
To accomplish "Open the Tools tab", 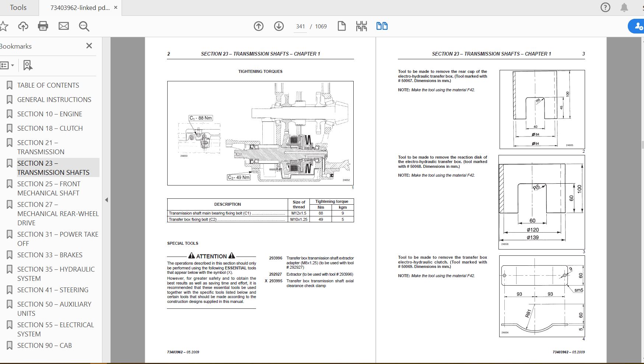I will click(18, 7).
